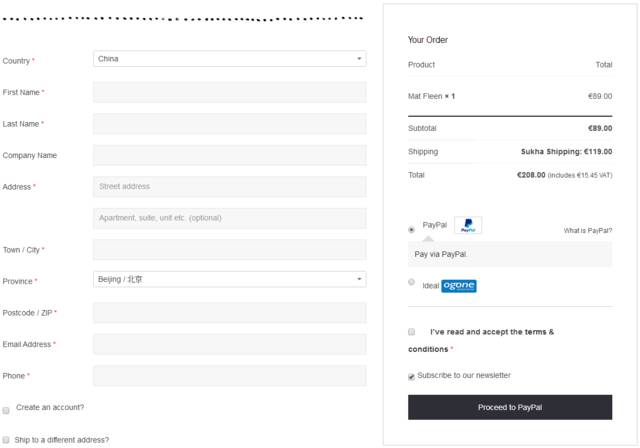Click the Street address field
The height and width of the screenshot is (448, 640).
(x=229, y=187)
